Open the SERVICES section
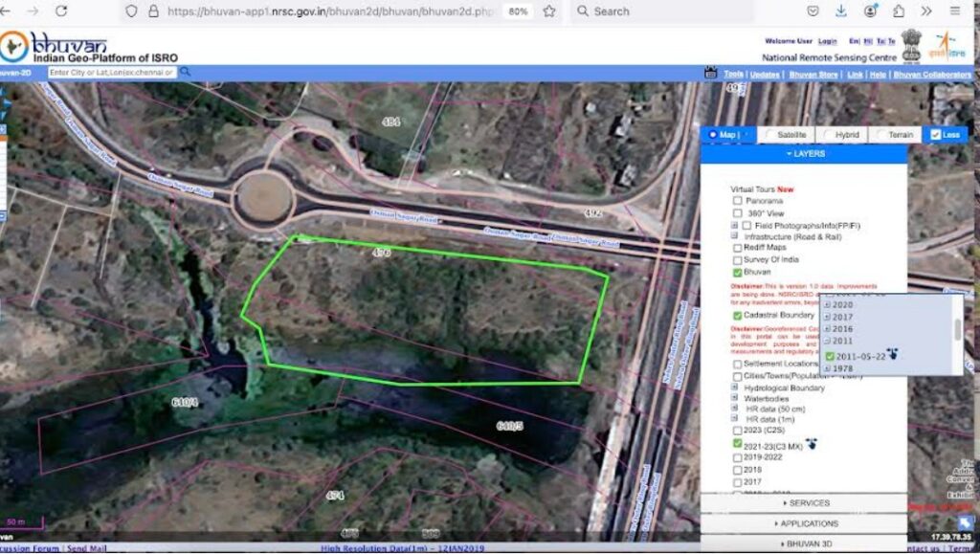Viewport: 980px width, 554px height. (804, 503)
